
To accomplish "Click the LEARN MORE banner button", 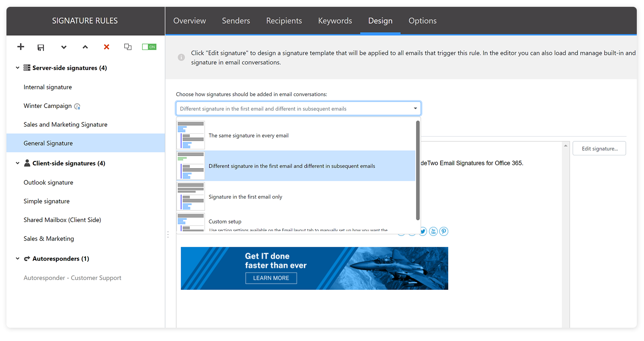I will [271, 278].
